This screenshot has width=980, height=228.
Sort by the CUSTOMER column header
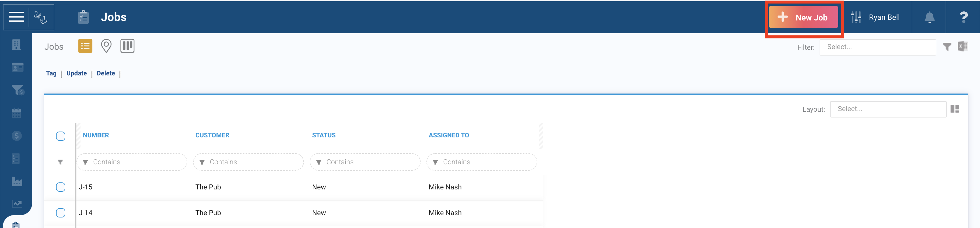212,135
